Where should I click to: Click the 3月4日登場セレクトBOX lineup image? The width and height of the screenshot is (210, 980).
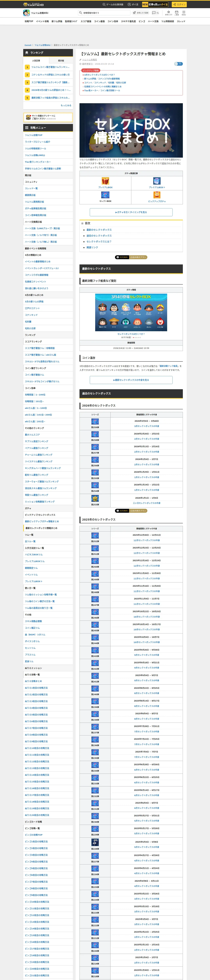(131, 312)
